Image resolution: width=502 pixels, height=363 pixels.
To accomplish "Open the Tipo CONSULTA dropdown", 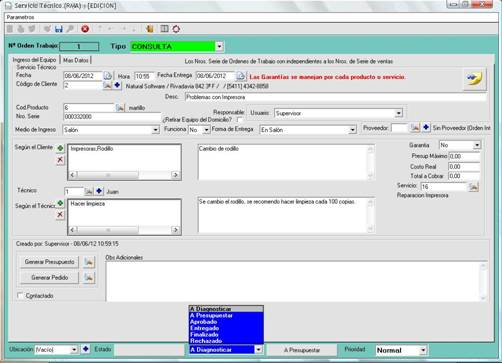I will [x=219, y=47].
